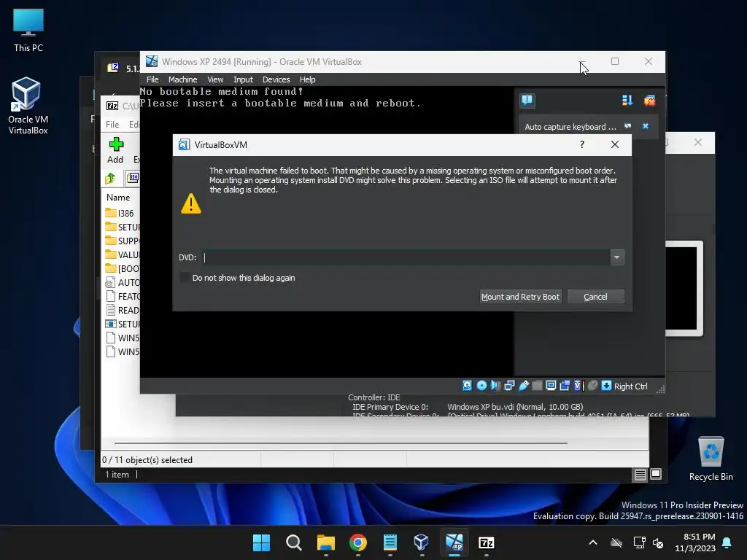The image size is (747, 560).
Task: Open the View menu
Action: coord(215,79)
